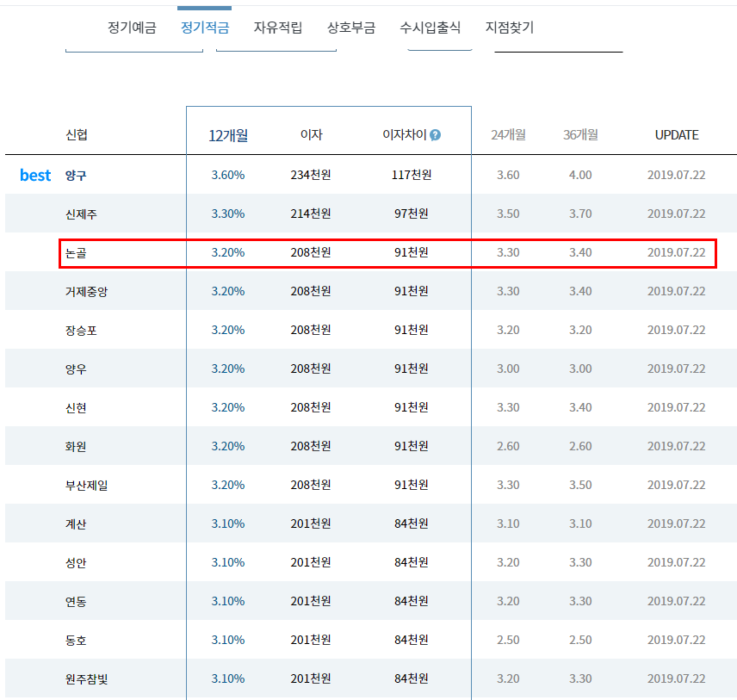The height and width of the screenshot is (700, 737).
Task: Click the best label beside 양구
Action: tap(35, 175)
